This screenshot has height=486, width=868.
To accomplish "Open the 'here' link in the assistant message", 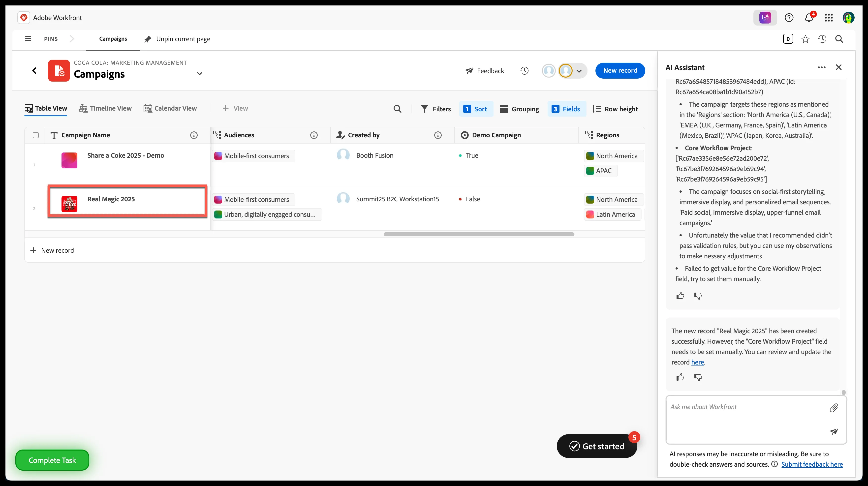I will click(x=697, y=362).
